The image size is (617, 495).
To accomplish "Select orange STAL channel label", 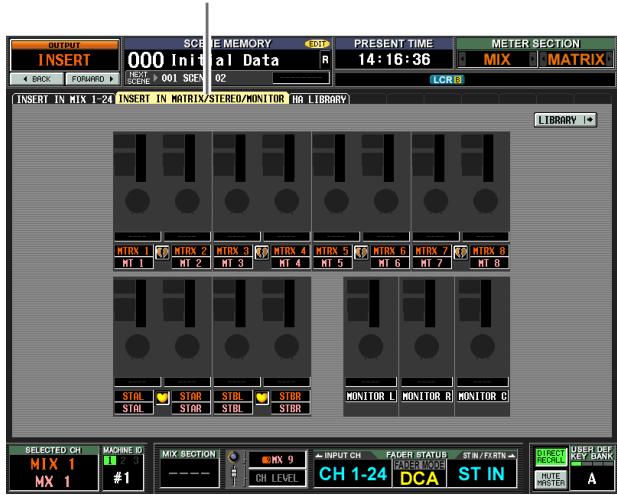I will (x=134, y=396).
